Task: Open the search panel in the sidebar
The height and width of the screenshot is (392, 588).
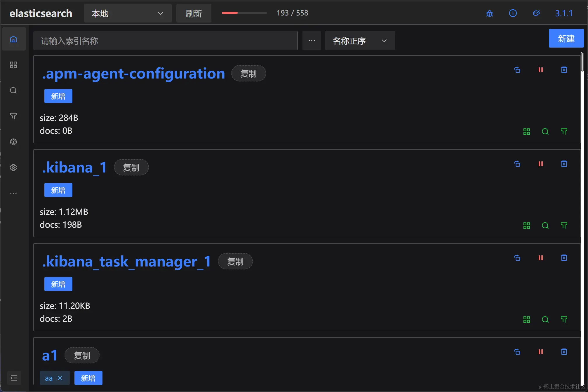Action: coord(13,90)
